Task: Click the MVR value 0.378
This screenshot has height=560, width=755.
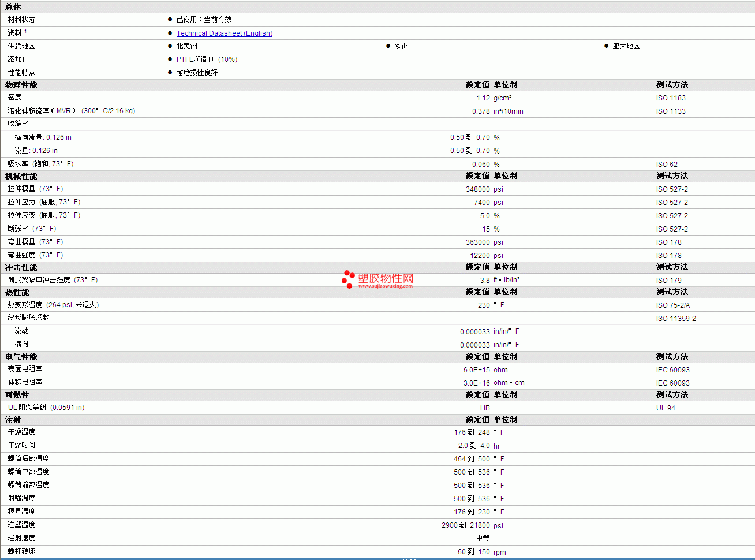Action: pos(481,111)
